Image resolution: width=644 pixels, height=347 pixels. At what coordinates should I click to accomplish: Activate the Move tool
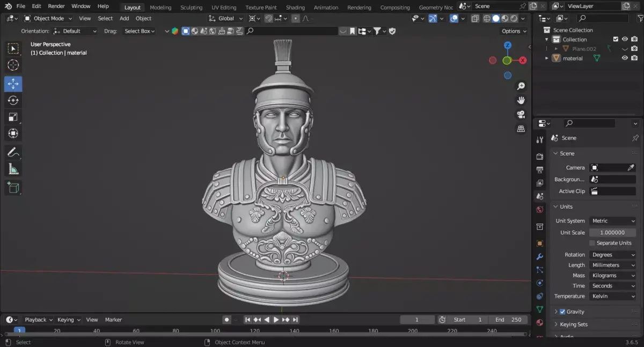pos(13,84)
